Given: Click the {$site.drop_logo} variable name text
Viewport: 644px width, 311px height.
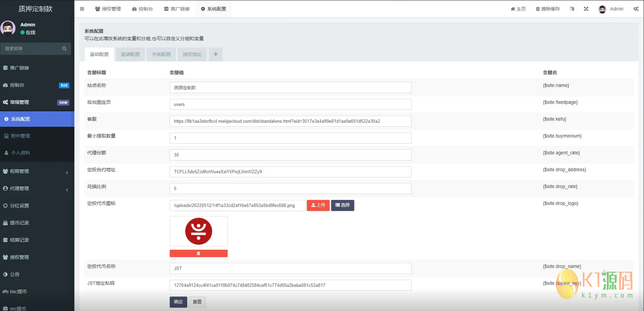Looking at the screenshot, I should 561,203.
